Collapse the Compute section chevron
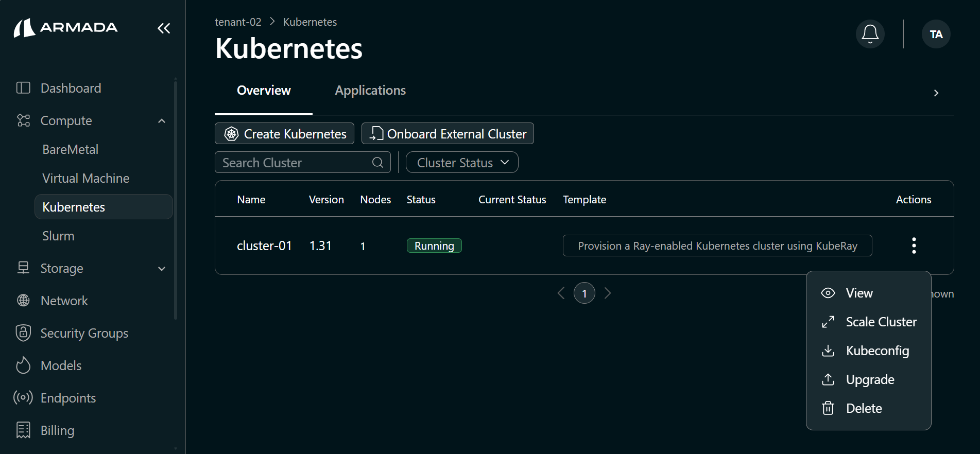Screen dimensions: 980x454 tap(162, 121)
